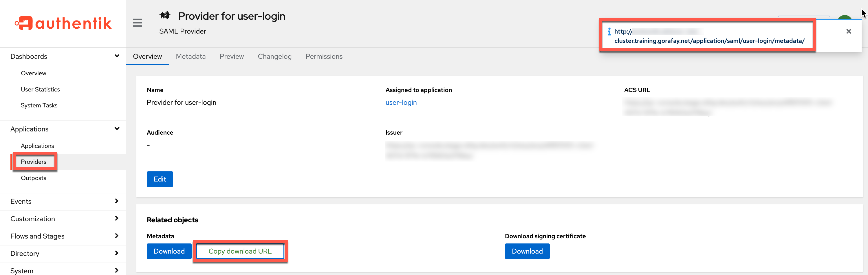868x275 pixels.
Task: Switch to the Overview tab
Action: (x=147, y=56)
